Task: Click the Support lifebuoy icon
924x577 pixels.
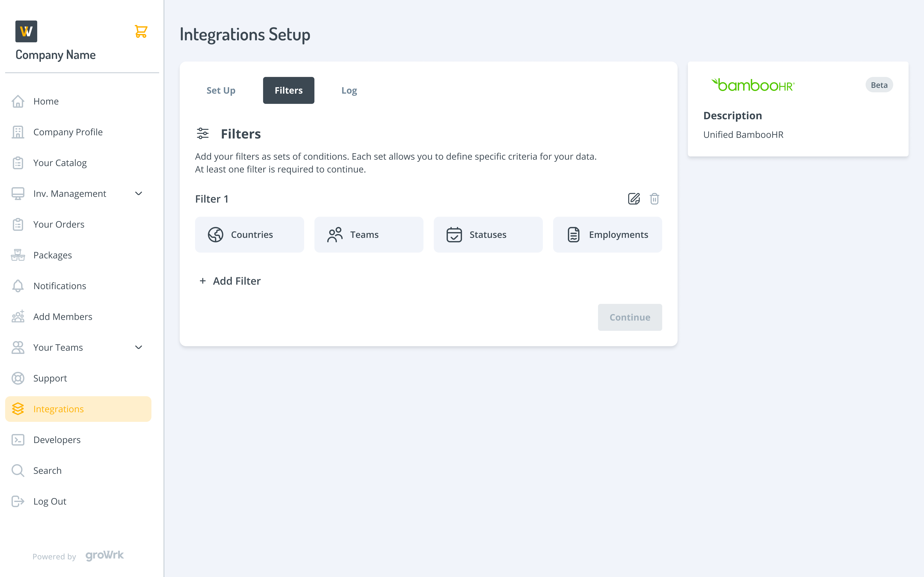Action: (18, 378)
